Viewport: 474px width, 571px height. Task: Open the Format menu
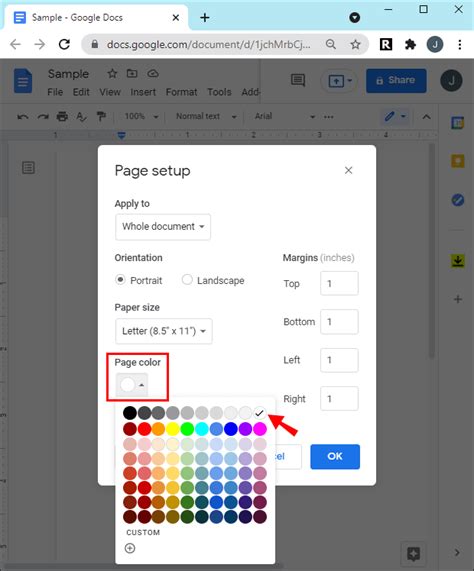(181, 92)
